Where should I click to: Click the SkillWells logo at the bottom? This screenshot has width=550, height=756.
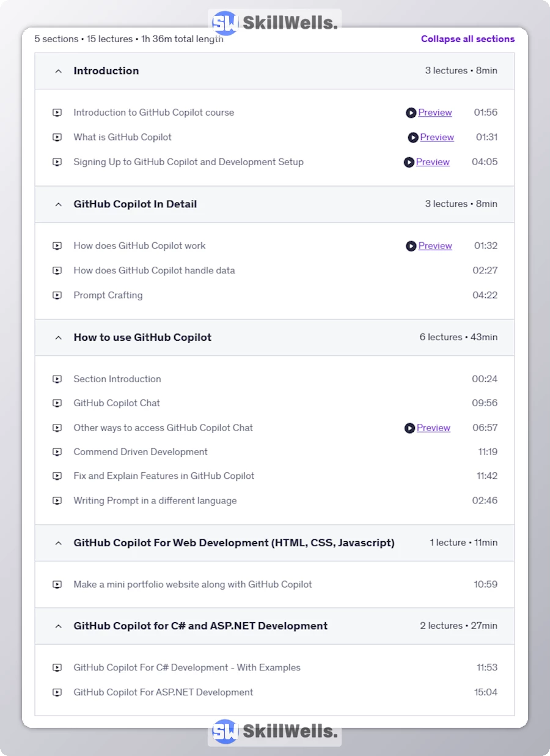click(274, 731)
